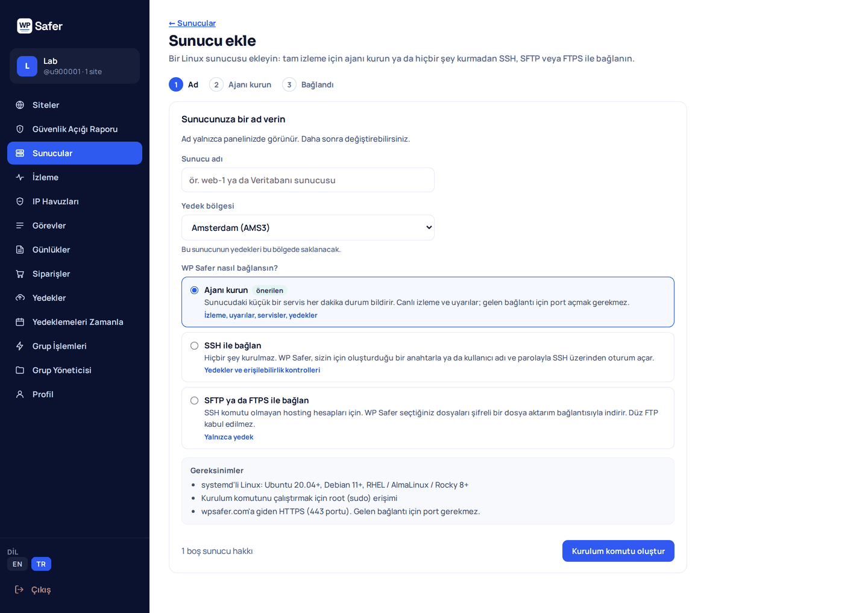Image resolution: width=868 pixels, height=613 pixels.
Task: Click the WP Safer logo icon
Action: click(25, 26)
